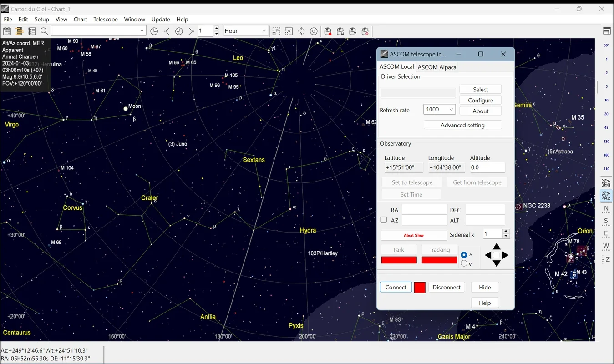The image size is (614, 364).
Task: Set field of view to 310 degrees
Action: (x=606, y=169)
